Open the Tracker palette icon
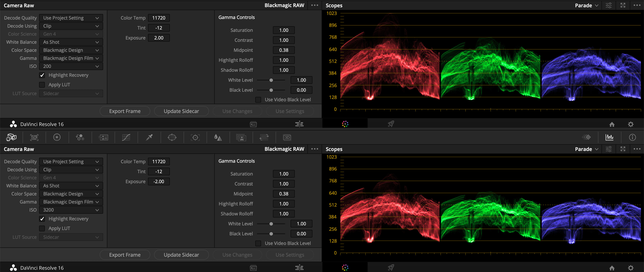This screenshot has height=272, width=644. click(x=195, y=137)
